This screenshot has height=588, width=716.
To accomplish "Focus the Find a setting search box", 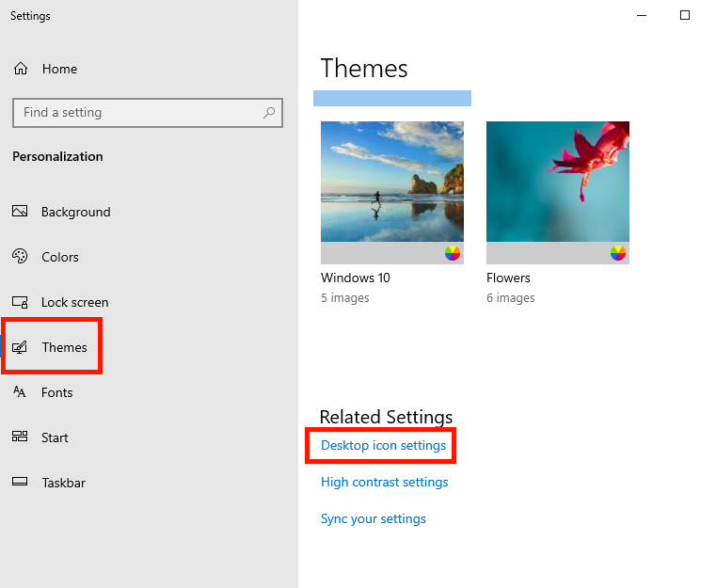I will click(x=148, y=113).
